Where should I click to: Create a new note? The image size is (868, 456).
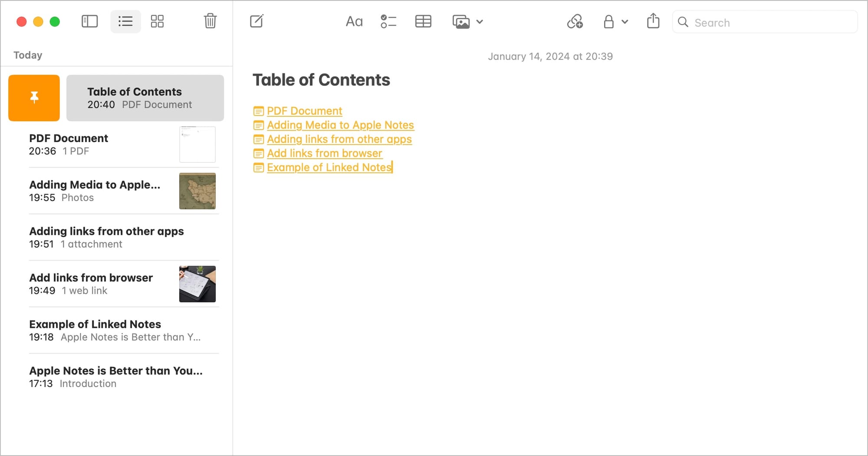[256, 21]
